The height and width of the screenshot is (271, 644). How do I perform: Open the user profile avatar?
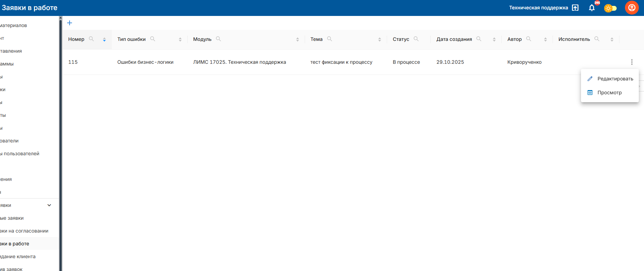click(x=632, y=8)
